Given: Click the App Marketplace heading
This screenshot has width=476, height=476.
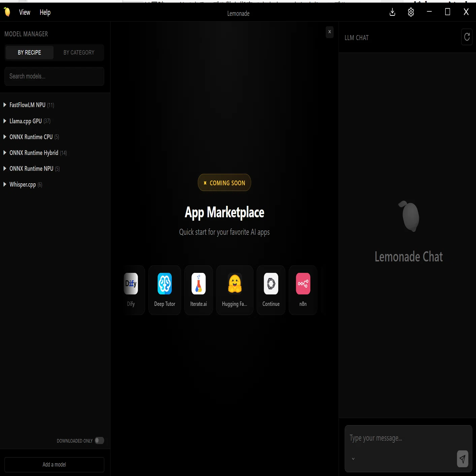Looking at the screenshot, I should click(x=224, y=212).
